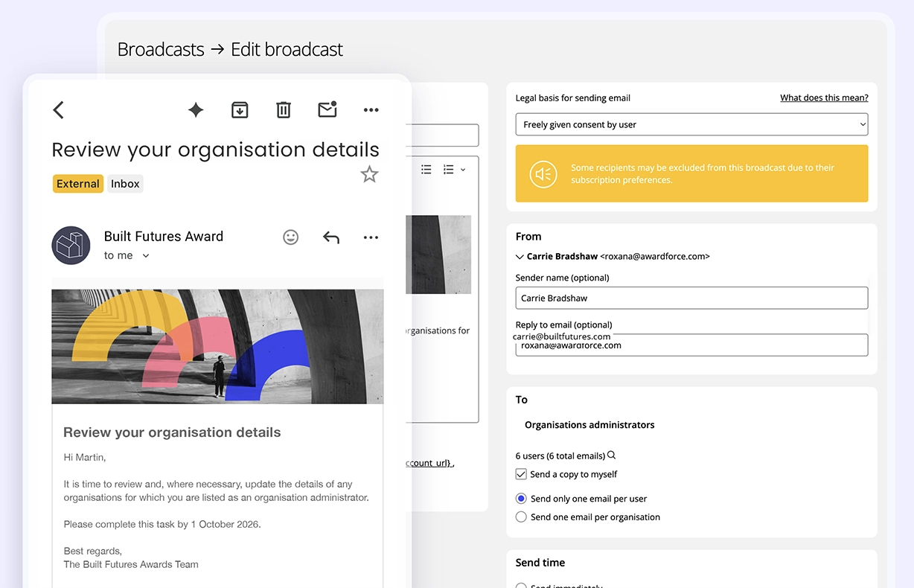Click the Hi Martin, greeting line
This screenshot has width=914, height=588.
[85, 457]
